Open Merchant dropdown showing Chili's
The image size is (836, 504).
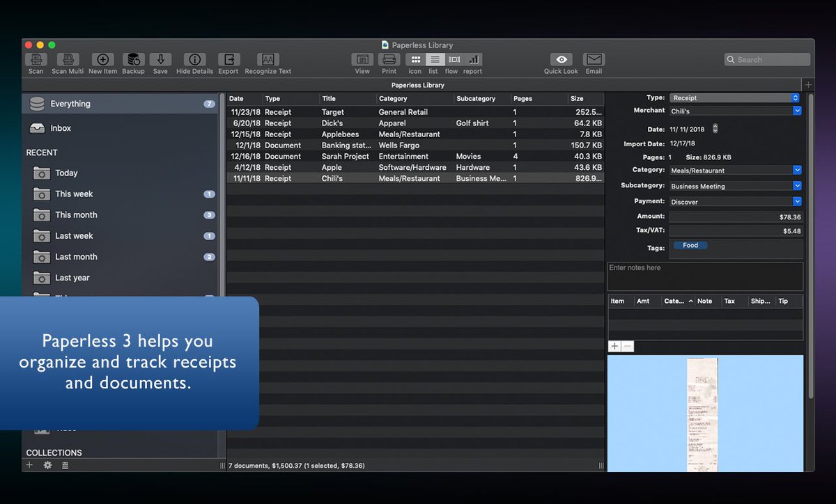coord(736,111)
